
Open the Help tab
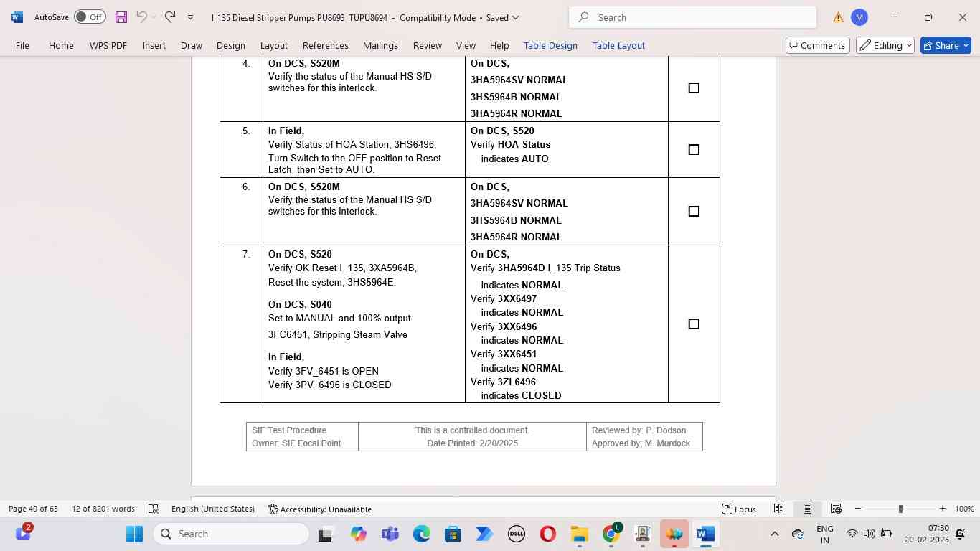click(499, 45)
